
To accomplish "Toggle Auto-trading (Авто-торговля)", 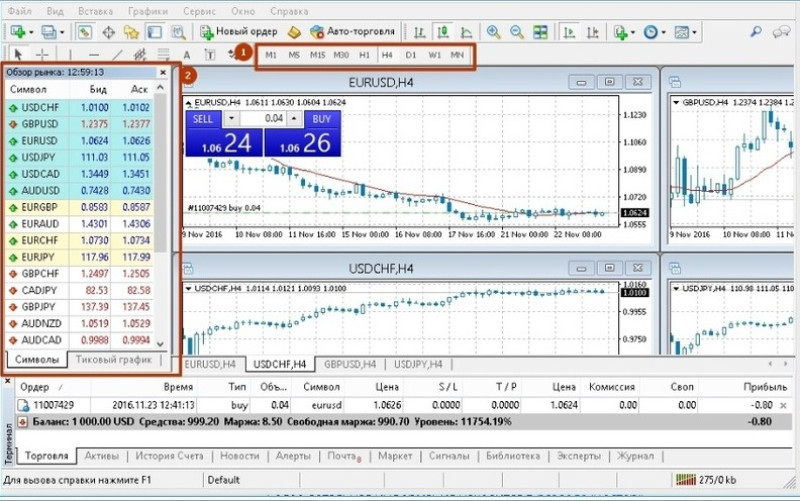I will [x=352, y=32].
